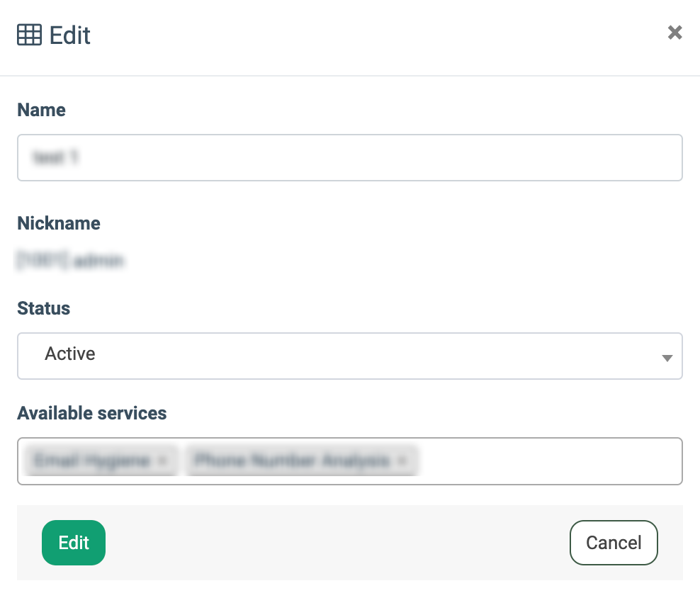
Task: Click the gray footer bar between buttons
Action: pos(337,543)
